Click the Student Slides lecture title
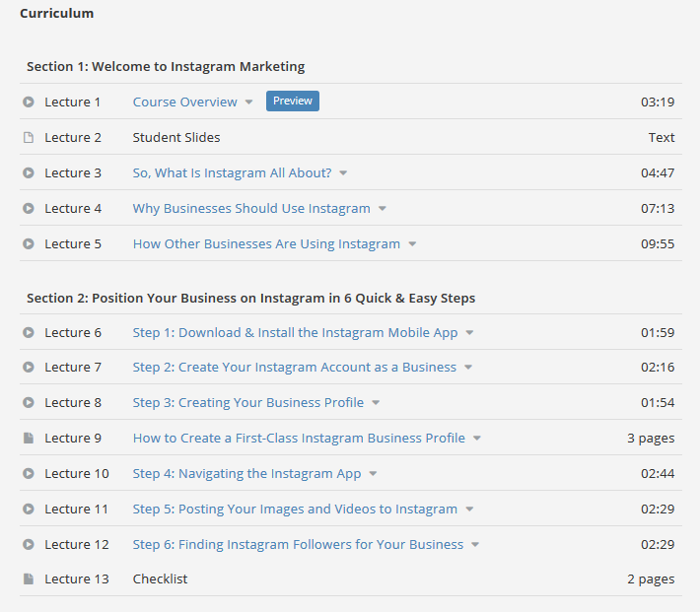The width and height of the screenshot is (700, 612). pyautogui.click(x=176, y=138)
